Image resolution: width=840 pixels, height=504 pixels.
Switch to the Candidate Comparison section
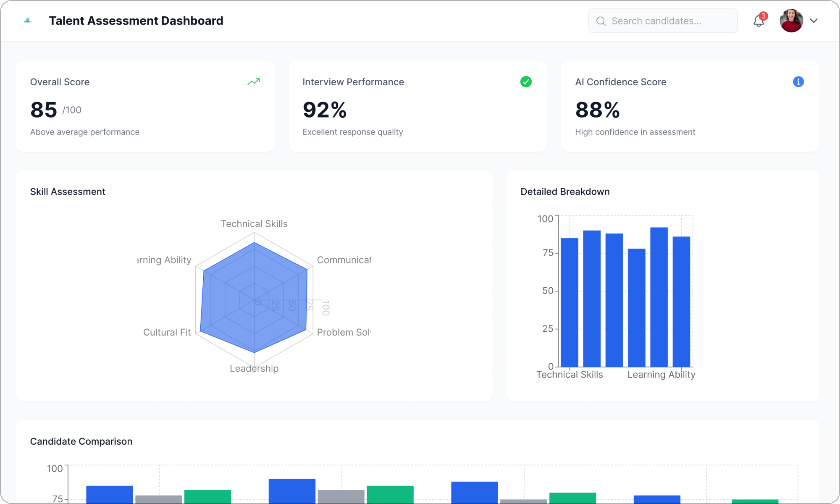(81, 441)
